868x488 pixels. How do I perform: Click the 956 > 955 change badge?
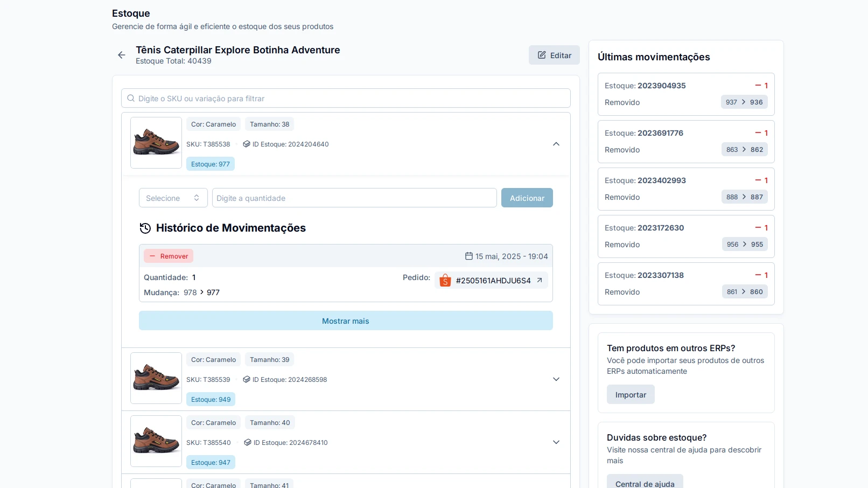click(x=745, y=244)
